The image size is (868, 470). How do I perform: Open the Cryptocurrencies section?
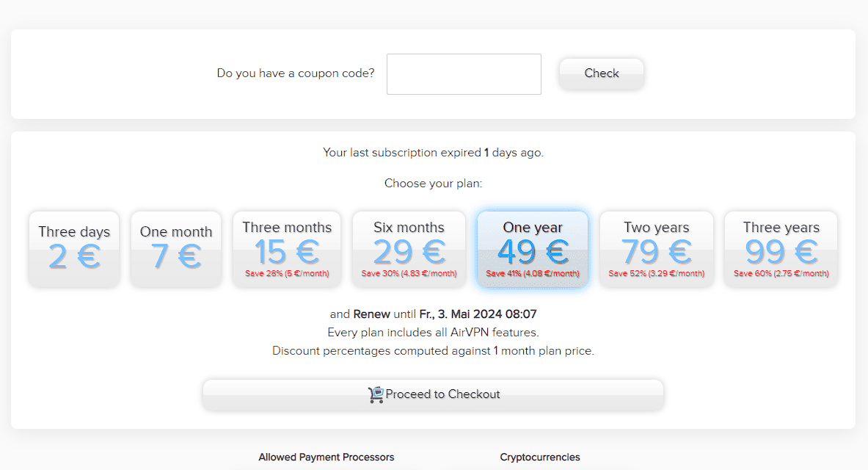click(540, 457)
